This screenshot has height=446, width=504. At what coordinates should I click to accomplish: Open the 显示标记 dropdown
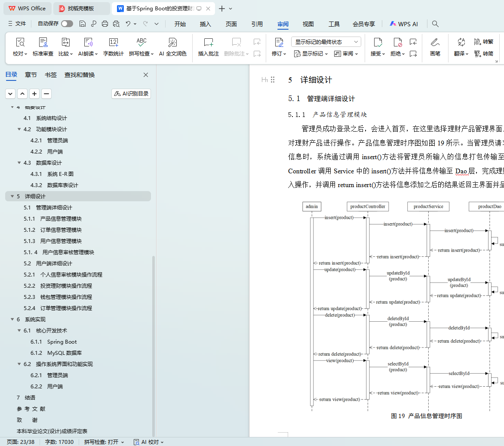(x=310, y=54)
